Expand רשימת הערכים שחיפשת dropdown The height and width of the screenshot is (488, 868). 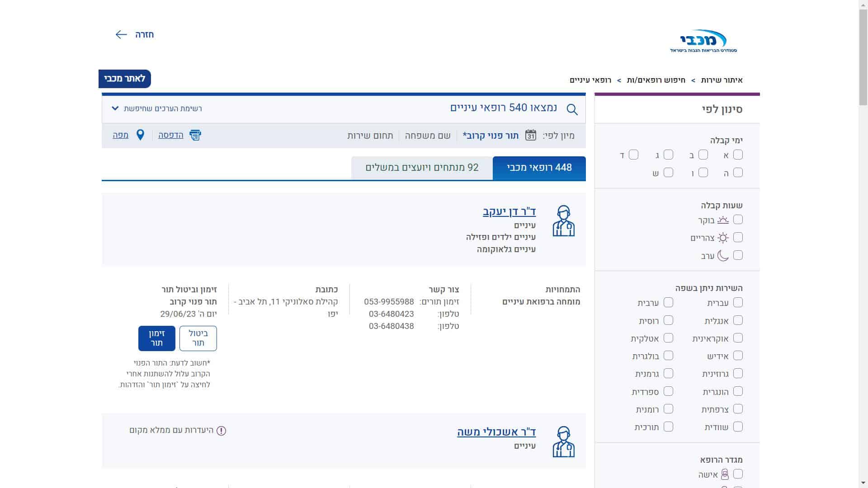pyautogui.click(x=156, y=108)
